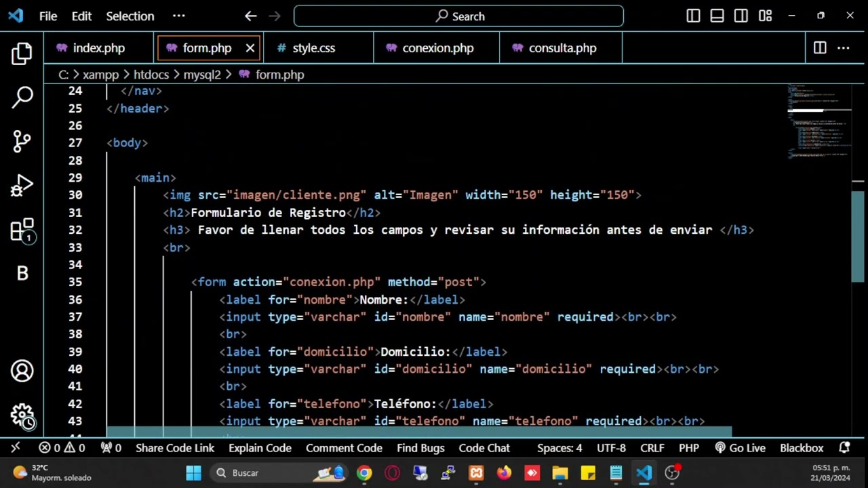The width and height of the screenshot is (868, 488).
Task: Open the Search view in activity bar
Action: (22, 98)
